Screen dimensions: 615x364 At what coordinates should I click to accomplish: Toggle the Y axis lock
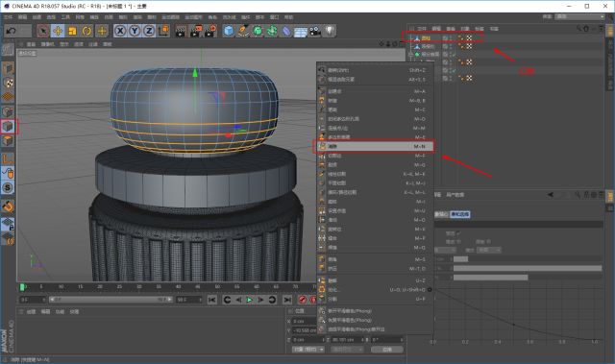135,31
